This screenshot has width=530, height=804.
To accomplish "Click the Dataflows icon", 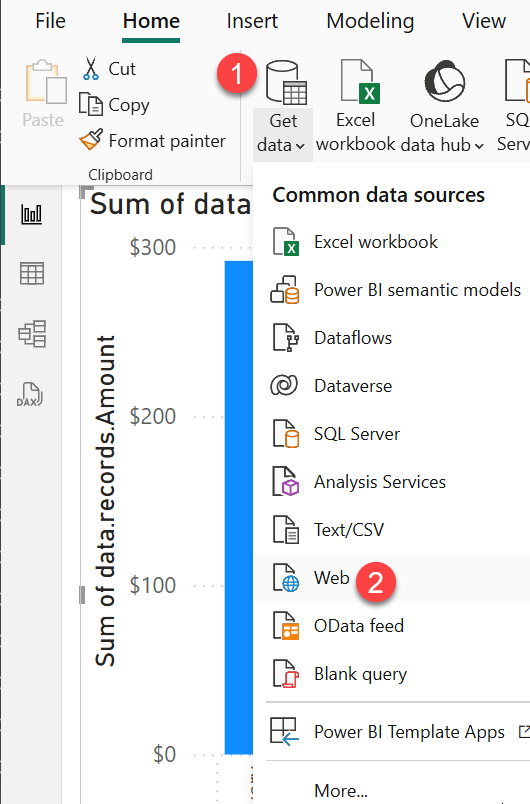I will pyautogui.click(x=285, y=338).
